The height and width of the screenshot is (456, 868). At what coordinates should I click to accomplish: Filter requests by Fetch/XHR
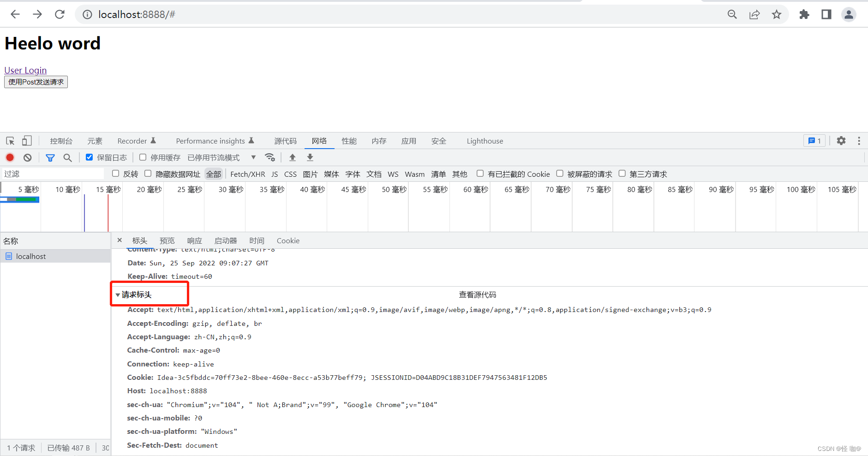248,174
